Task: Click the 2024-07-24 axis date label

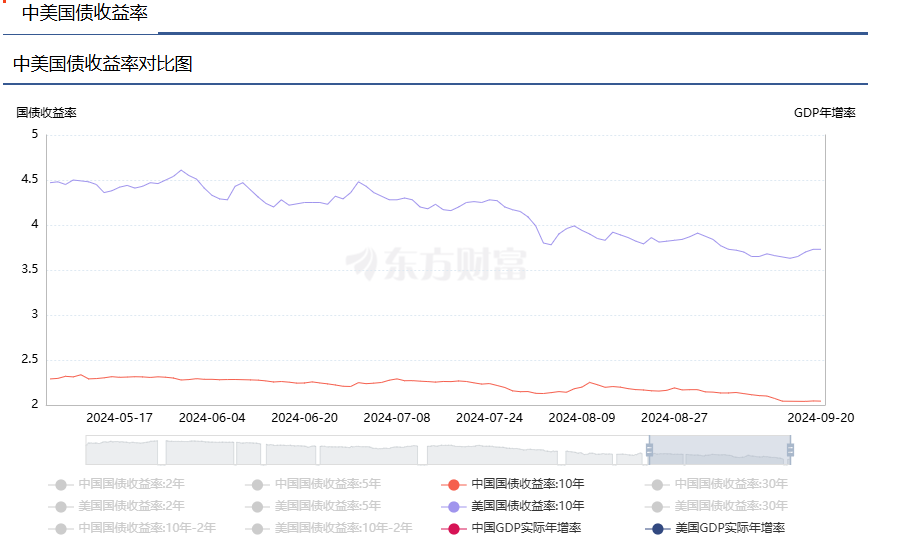Action: pyautogui.click(x=490, y=418)
